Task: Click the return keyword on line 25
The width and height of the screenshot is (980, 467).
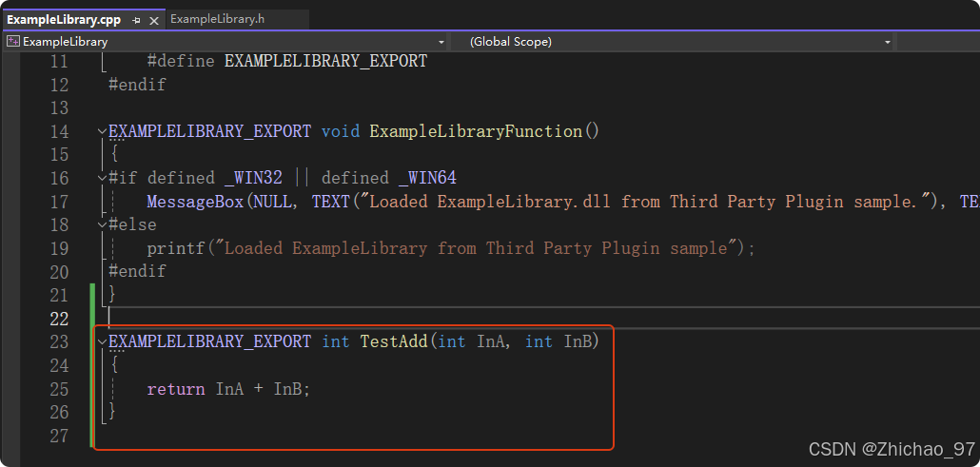Action: [x=176, y=389]
